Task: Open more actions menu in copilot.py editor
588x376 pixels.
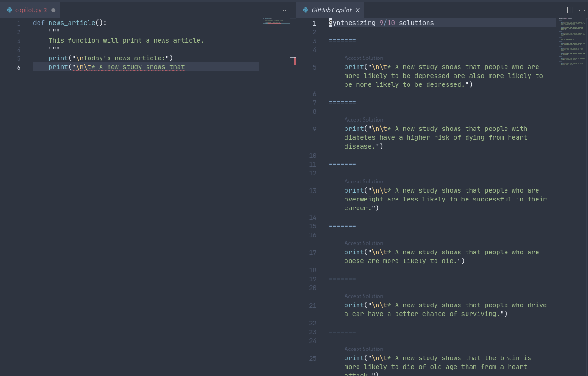Action: tap(286, 10)
